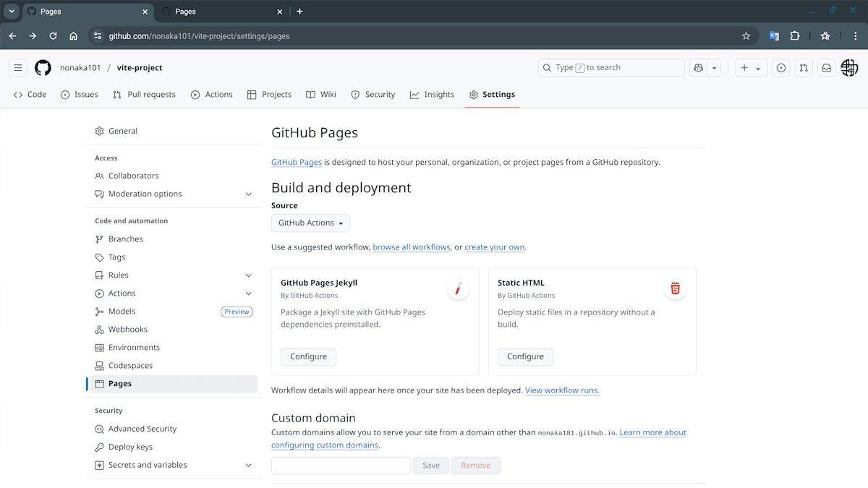Open the browser extensions puzzle icon

(x=795, y=35)
